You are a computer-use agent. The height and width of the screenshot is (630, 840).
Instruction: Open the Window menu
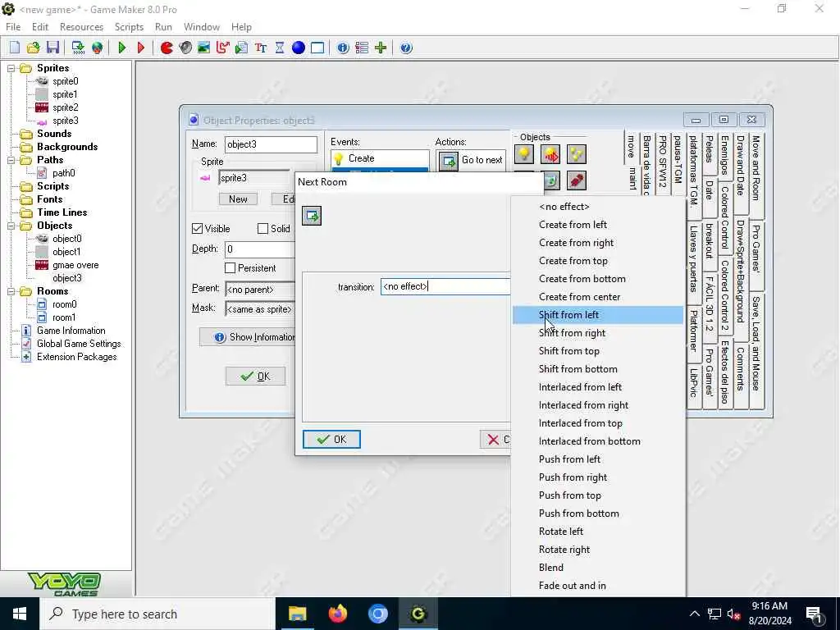pos(202,27)
